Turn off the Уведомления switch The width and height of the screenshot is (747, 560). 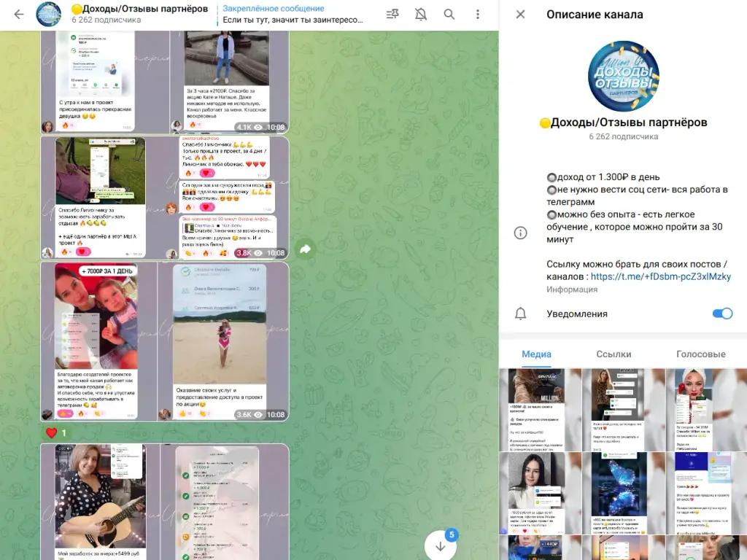[722, 314]
